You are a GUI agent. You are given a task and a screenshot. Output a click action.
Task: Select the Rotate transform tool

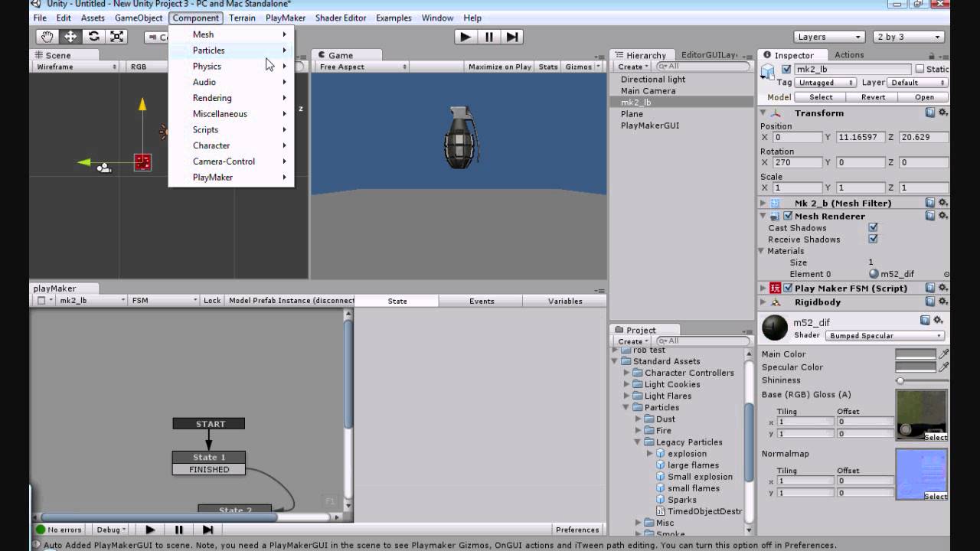click(93, 37)
